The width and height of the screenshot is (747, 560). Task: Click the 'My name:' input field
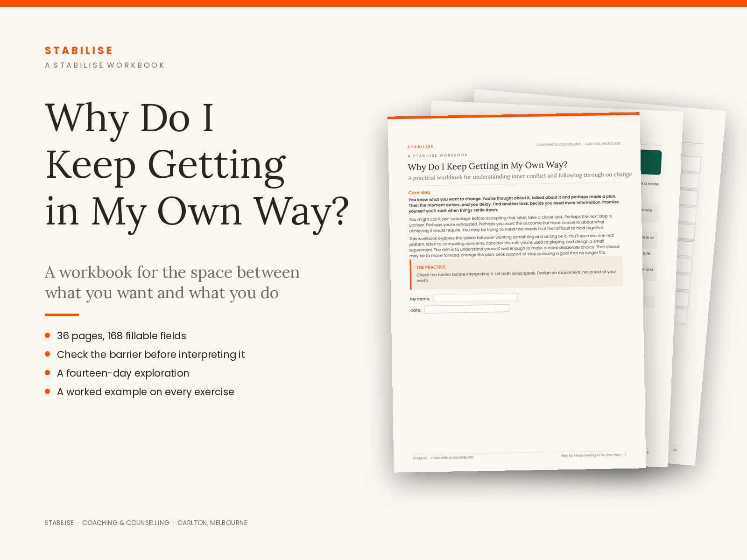click(x=475, y=297)
